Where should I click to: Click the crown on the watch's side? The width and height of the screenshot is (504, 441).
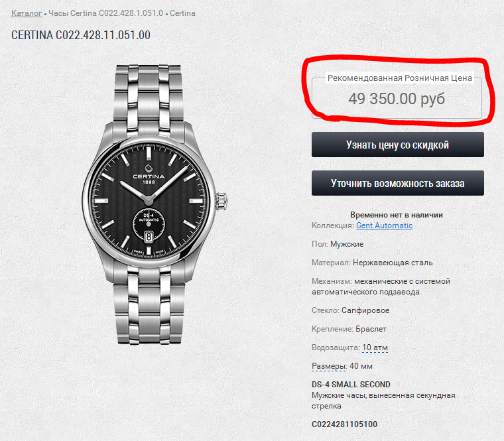coord(223,198)
